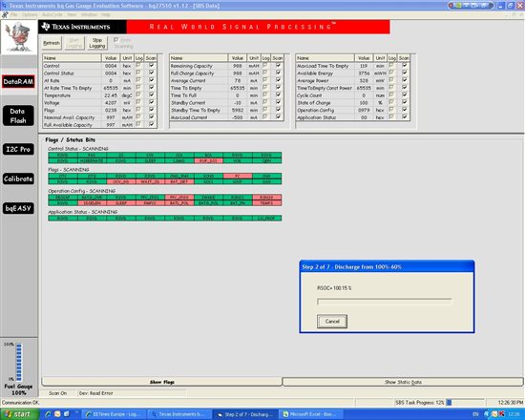This screenshot has height=420, width=525.
Task: Open the Help menu
Action: pyautogui.click(x=106, y=14)
